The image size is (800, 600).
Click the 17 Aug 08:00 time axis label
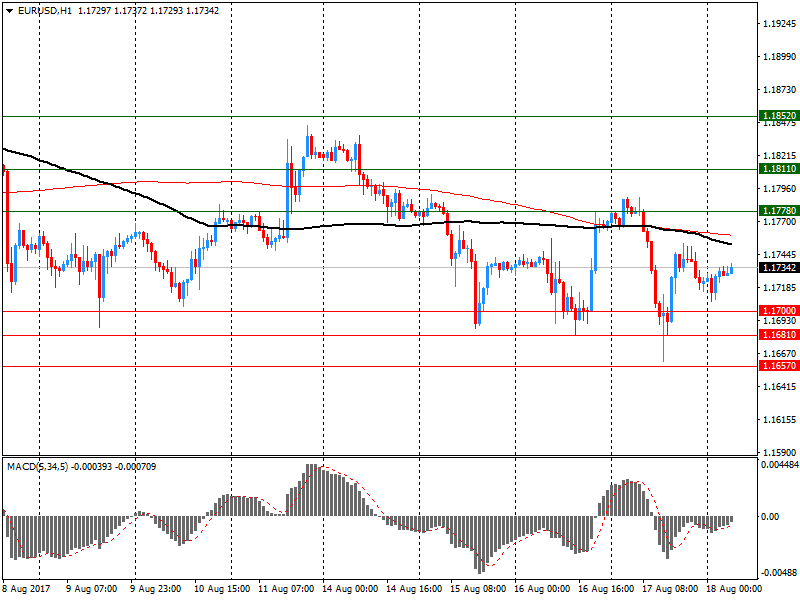click(670, 589)
